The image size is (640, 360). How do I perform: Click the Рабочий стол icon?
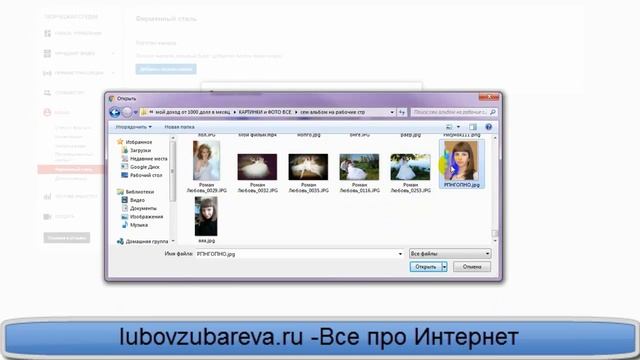pyautogui.click(x=125, y=175)
